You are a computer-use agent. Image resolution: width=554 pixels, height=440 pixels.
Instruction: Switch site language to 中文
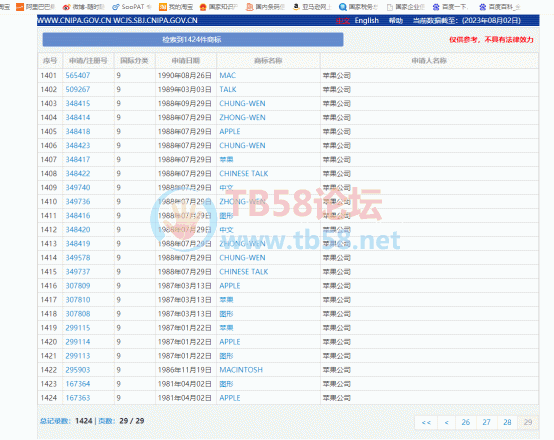click(342, 20)
